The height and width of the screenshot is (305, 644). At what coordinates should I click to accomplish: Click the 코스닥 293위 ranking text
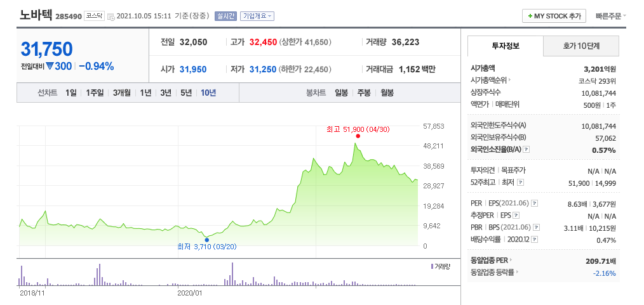coord(597,81)
